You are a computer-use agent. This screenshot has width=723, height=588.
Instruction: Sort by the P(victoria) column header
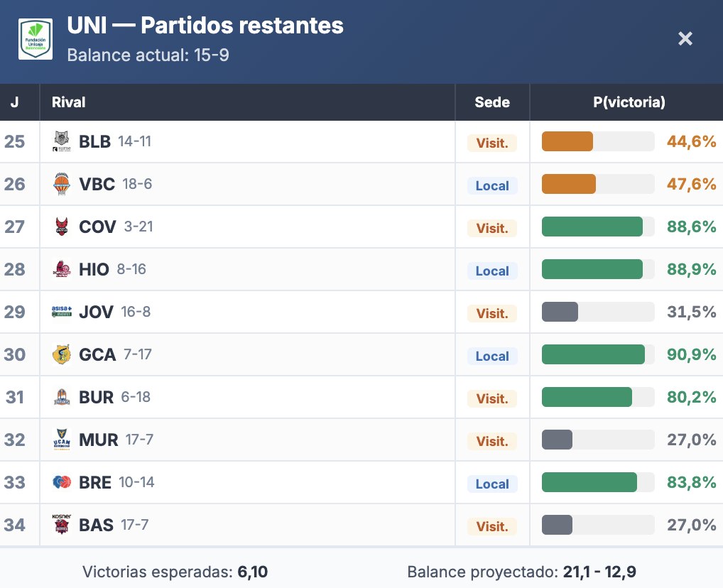point(629,102)
